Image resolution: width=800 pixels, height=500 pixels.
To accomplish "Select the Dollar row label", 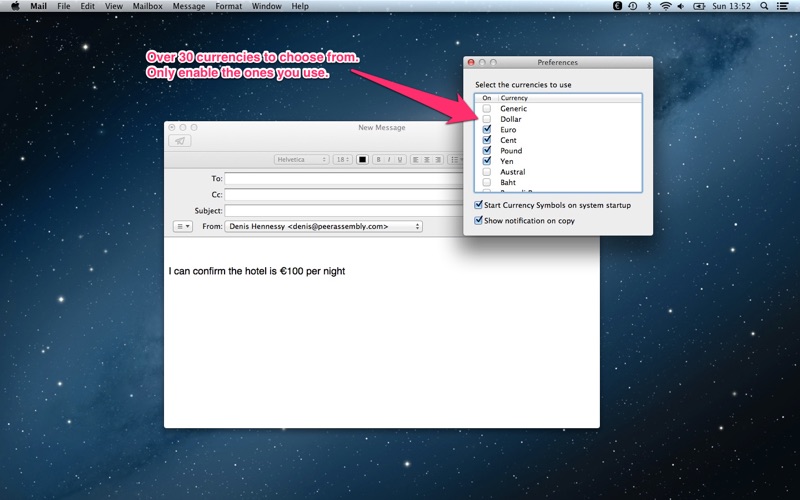I will (511, 119).
